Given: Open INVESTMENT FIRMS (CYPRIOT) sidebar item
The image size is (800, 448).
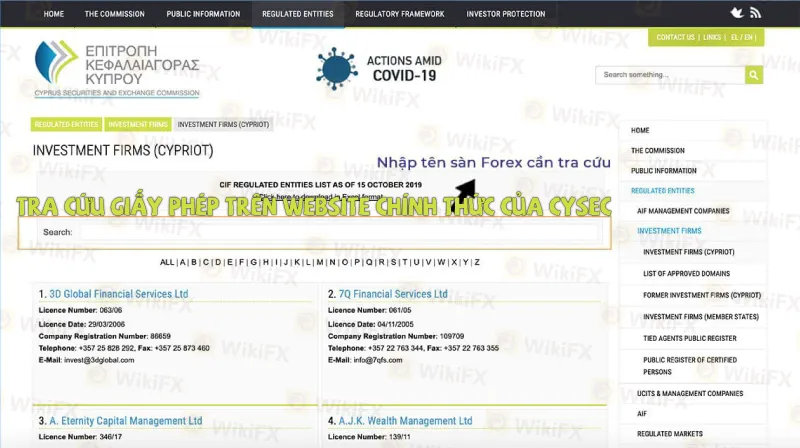Looking at the screenshot, I should click(688, 252).
